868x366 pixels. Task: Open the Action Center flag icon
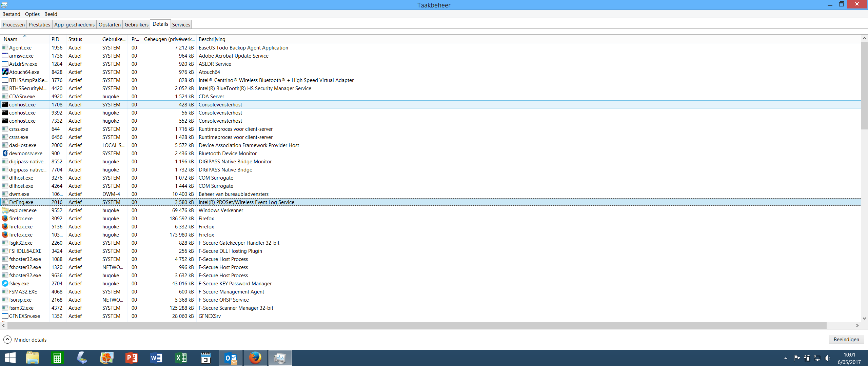(x=797, y=358)
